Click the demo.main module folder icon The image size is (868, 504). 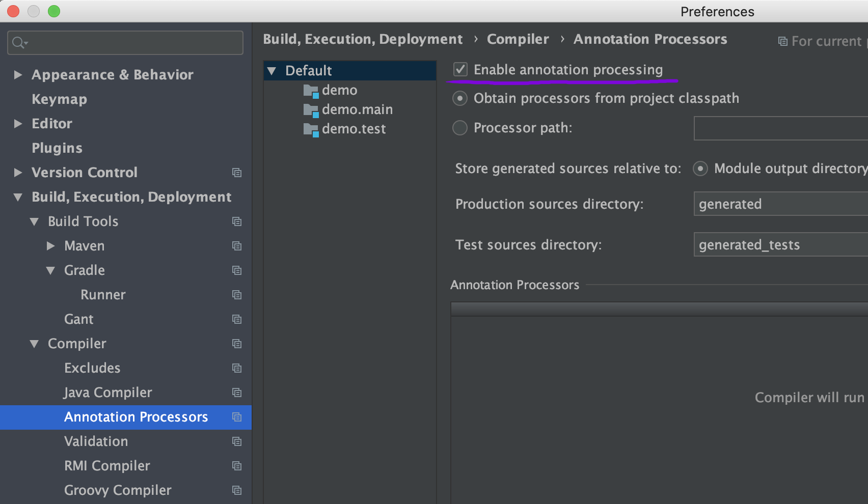coord(311,110)
